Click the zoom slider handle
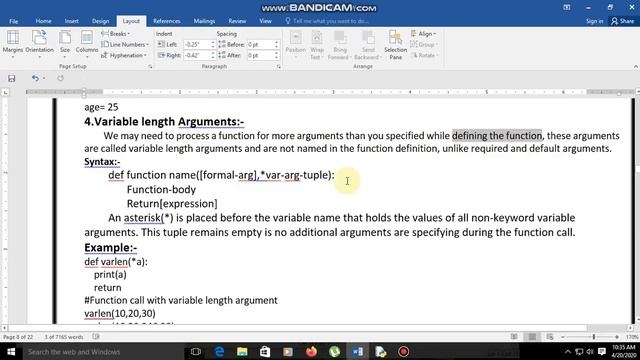 tap(594, 337)
